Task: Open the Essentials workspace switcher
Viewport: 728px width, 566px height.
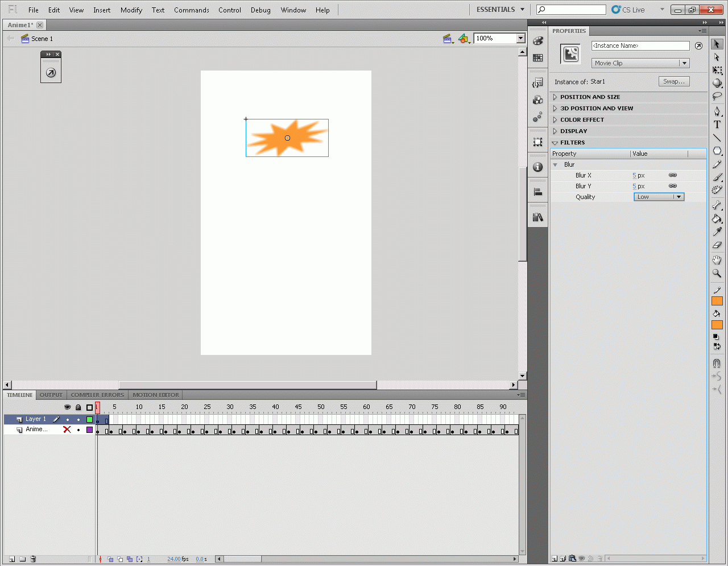Action: [500, 10]
